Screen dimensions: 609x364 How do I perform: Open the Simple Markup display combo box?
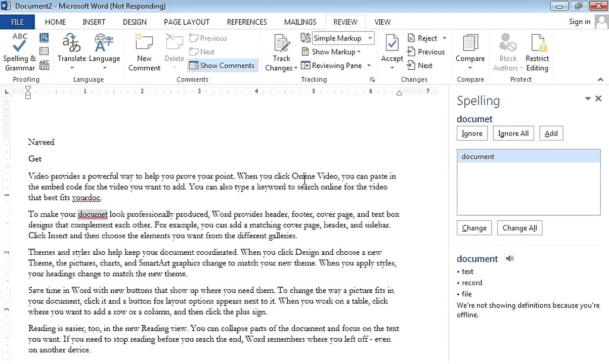(x=343, y=38)
